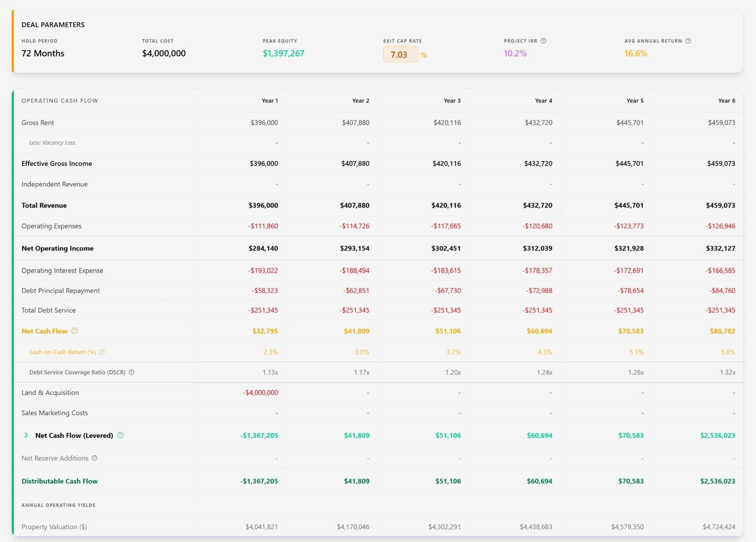The width and height of the screenshot is (756, 542).
Task: Click the Hold Period value 72 Months
Action: 43,53
